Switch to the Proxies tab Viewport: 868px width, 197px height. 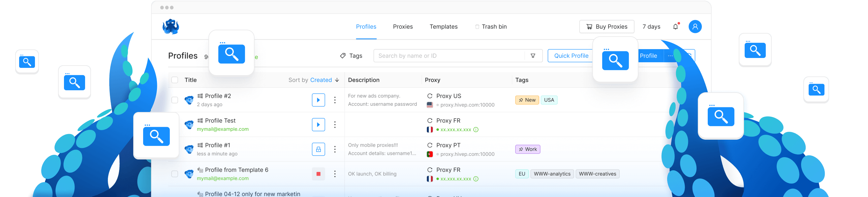pyautogui.click(x=403, y=27)
